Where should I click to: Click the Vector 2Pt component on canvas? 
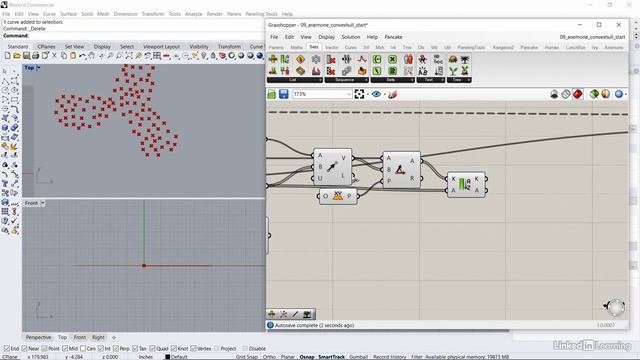pyautogui.click(x=333, y=167)
